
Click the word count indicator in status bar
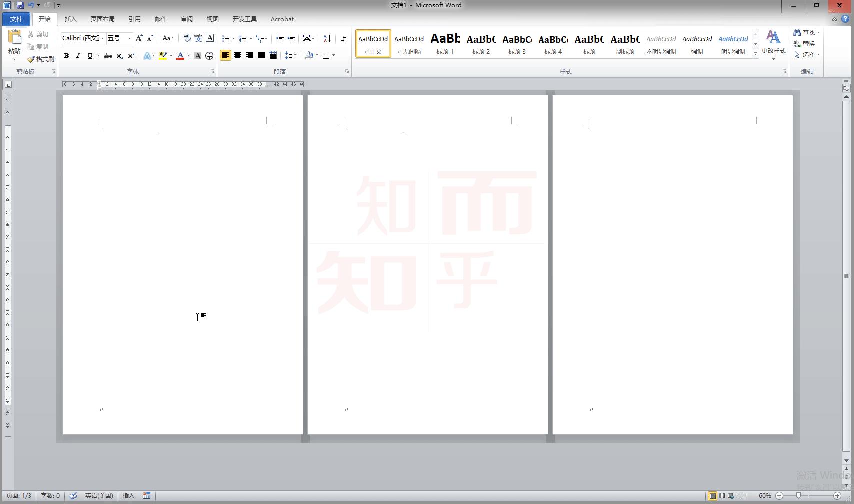(50, 495)
